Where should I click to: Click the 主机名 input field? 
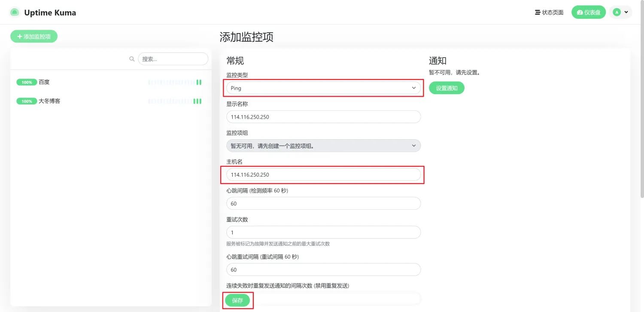pyautogui.click(x=323, y=174)
